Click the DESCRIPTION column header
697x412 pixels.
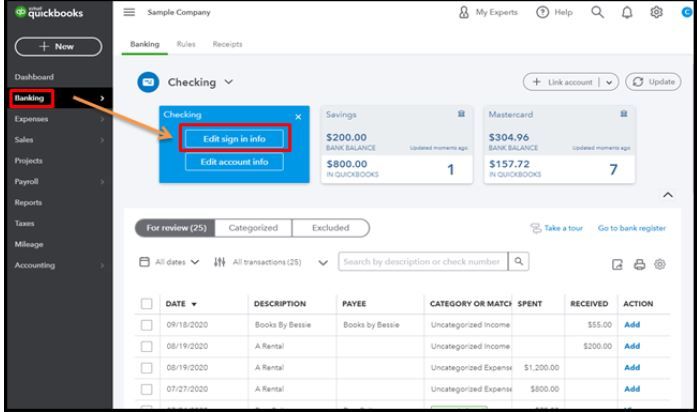click(x=280, y=304)
